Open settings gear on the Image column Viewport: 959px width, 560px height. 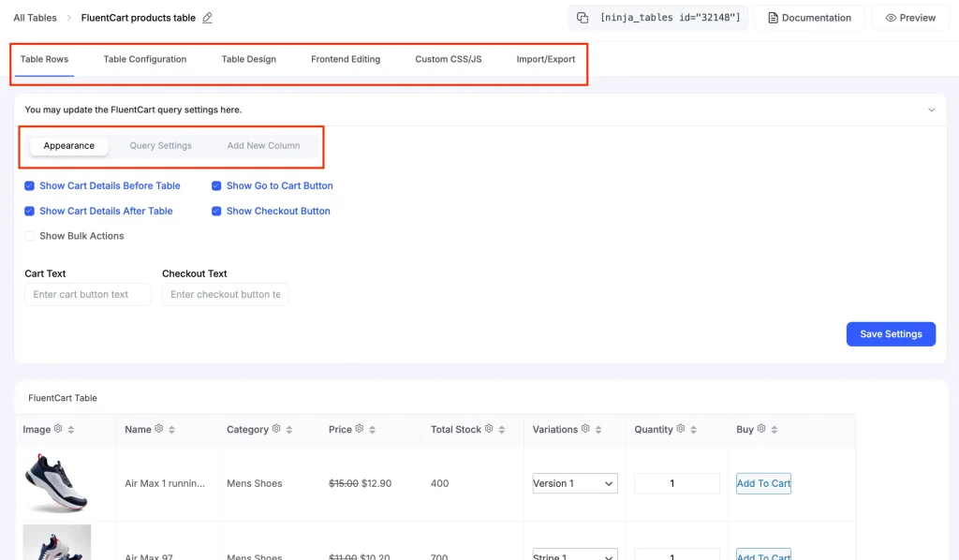[57, 429]
